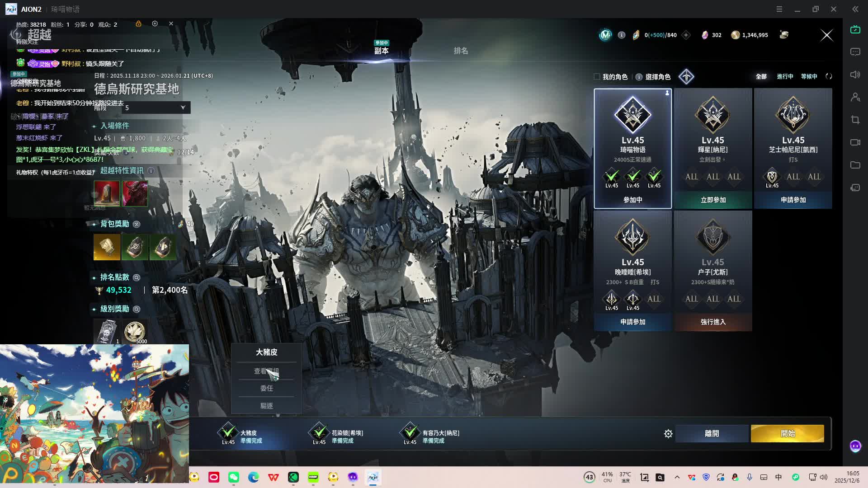Click the class selection dagger diamond icon
The image size is (868, 488).
tap(686, 76)
